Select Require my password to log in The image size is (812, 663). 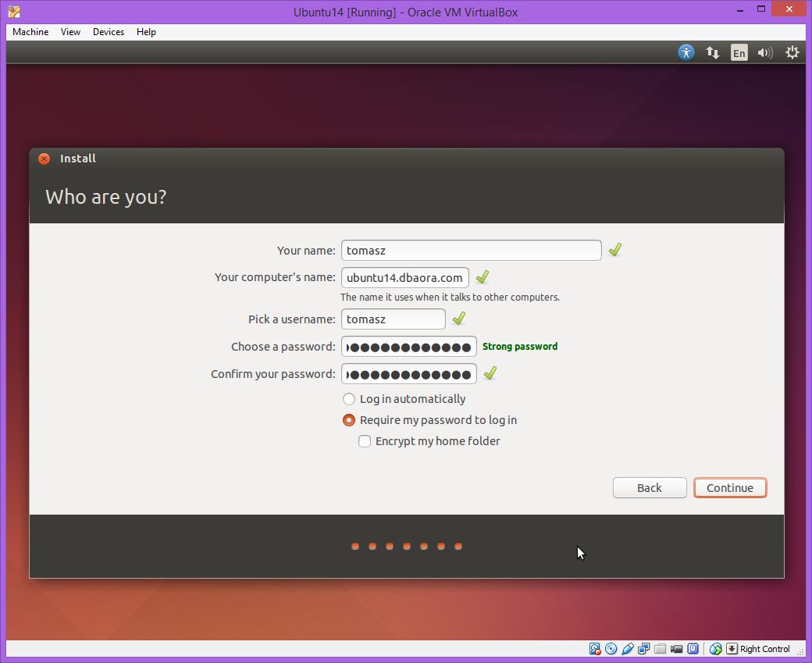pos(430,420)
